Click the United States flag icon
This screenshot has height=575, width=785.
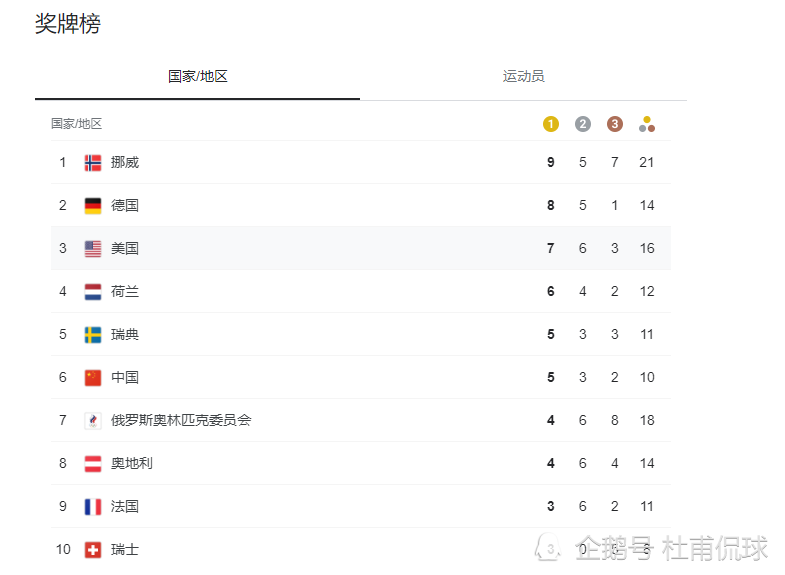click(93, 248)
